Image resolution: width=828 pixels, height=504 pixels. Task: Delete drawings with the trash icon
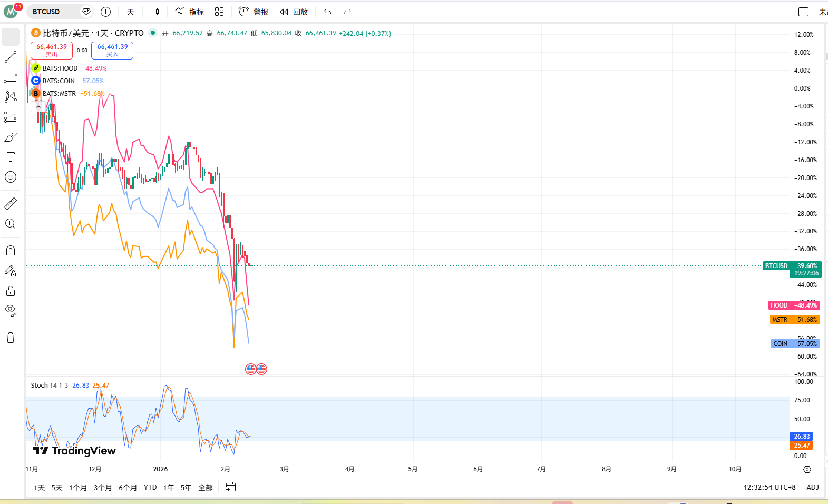[11, 338]
